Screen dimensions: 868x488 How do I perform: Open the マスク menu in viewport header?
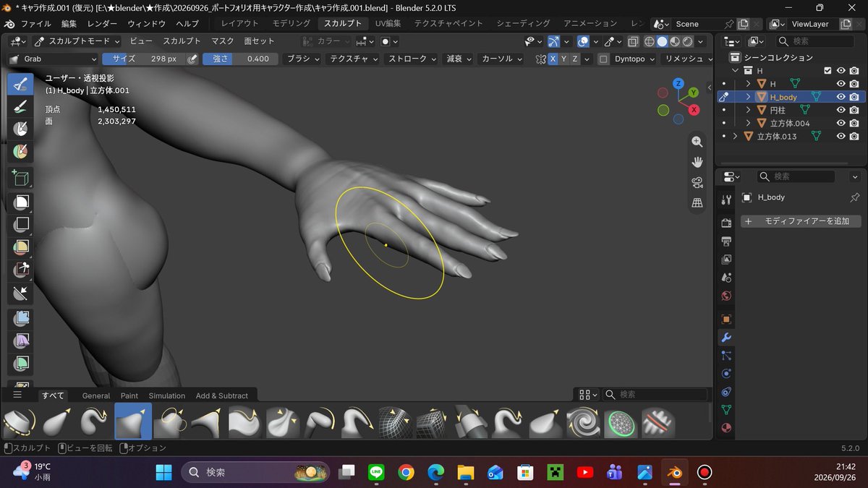[222, 41]
